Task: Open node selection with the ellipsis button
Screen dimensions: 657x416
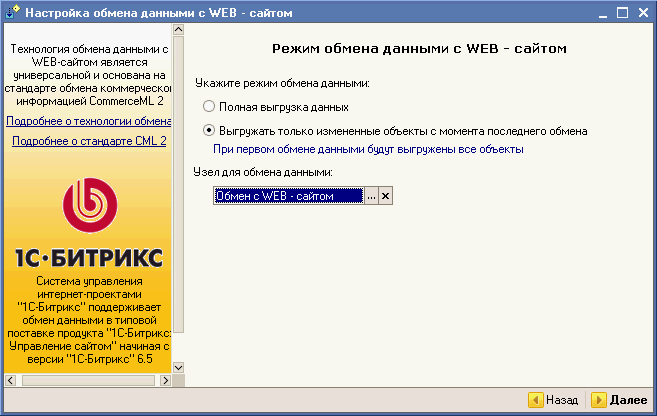Action: 371,197
